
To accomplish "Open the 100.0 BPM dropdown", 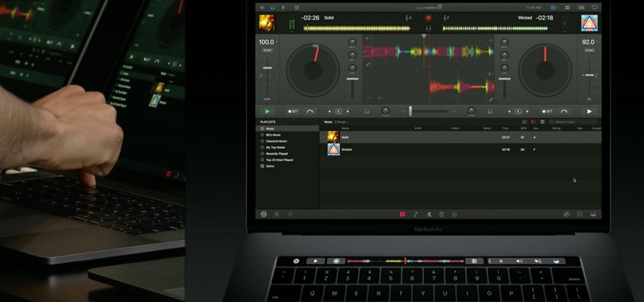I will [268, 42].
